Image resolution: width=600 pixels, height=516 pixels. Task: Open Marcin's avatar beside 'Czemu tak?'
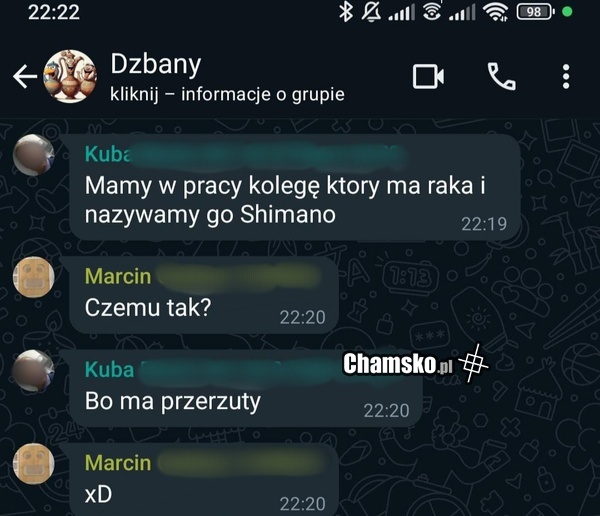click(x=34, y=277)
